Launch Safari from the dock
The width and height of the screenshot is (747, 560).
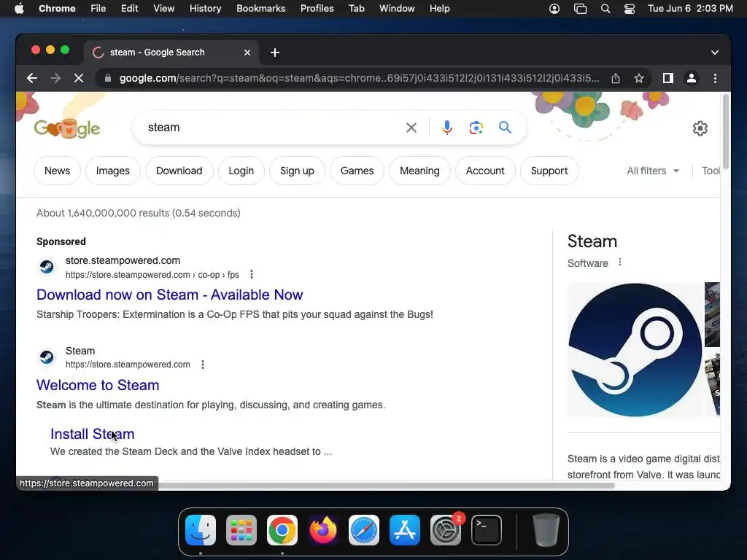[364, 530]
